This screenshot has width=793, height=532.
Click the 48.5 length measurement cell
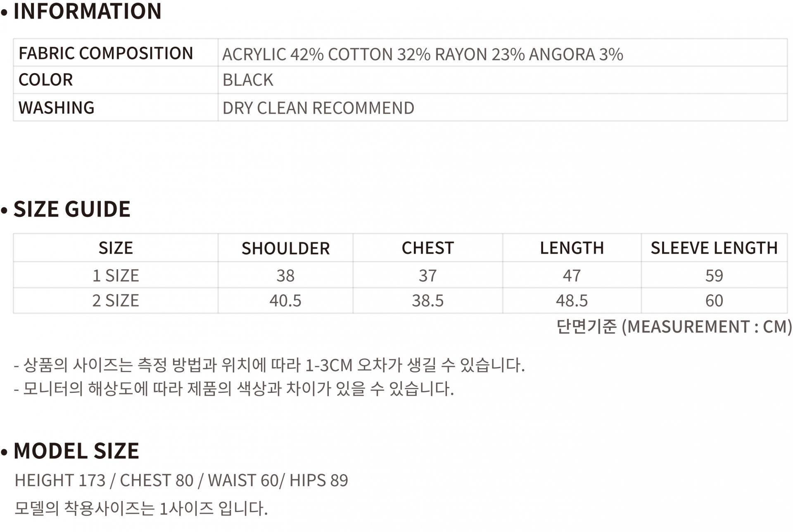[572, 301]
